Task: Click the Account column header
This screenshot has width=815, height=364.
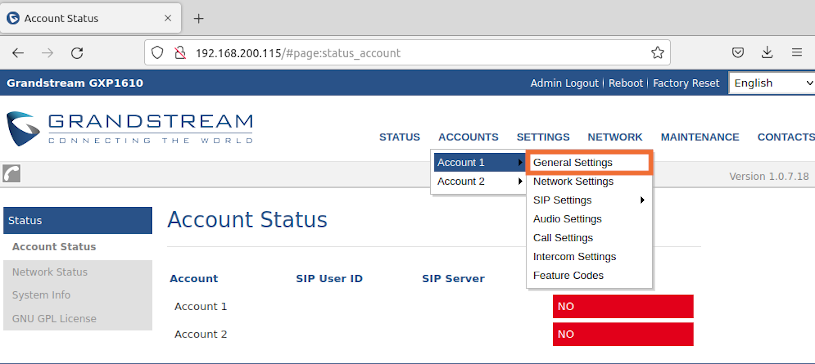Action: [x=194, y=278]
